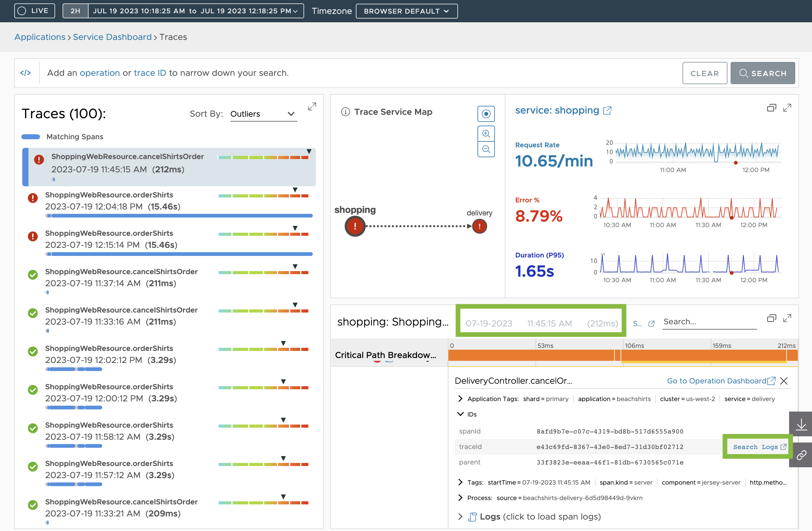Click the Request Rate chart
The width and height of the screenshot is (812, 531).
(x=698, y=152)
